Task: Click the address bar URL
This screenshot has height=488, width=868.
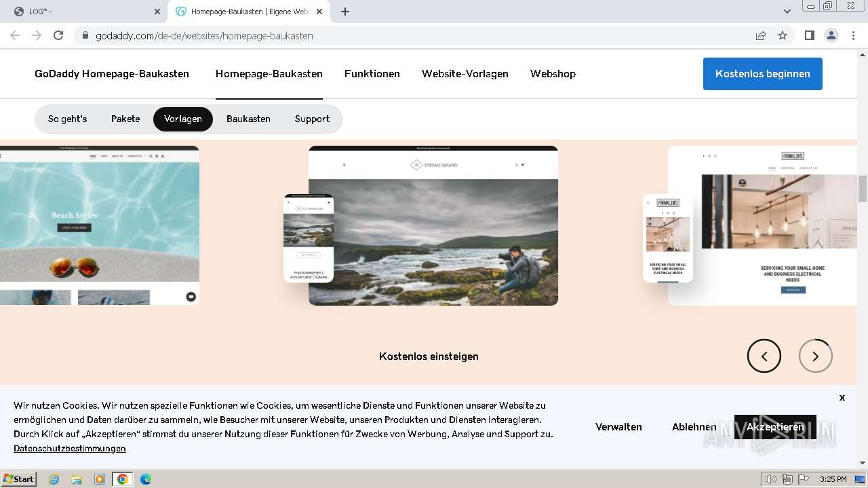Action: [x=204, y=35]
